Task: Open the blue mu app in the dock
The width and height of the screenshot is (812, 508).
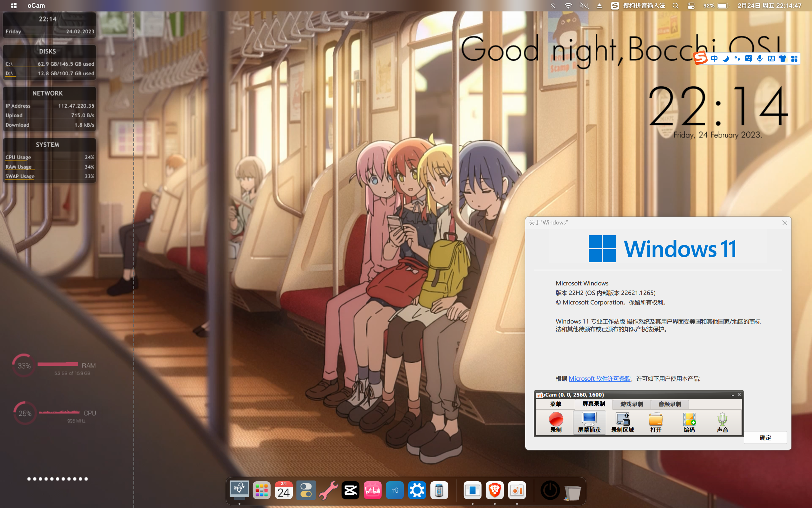Action: click(395, 491)
